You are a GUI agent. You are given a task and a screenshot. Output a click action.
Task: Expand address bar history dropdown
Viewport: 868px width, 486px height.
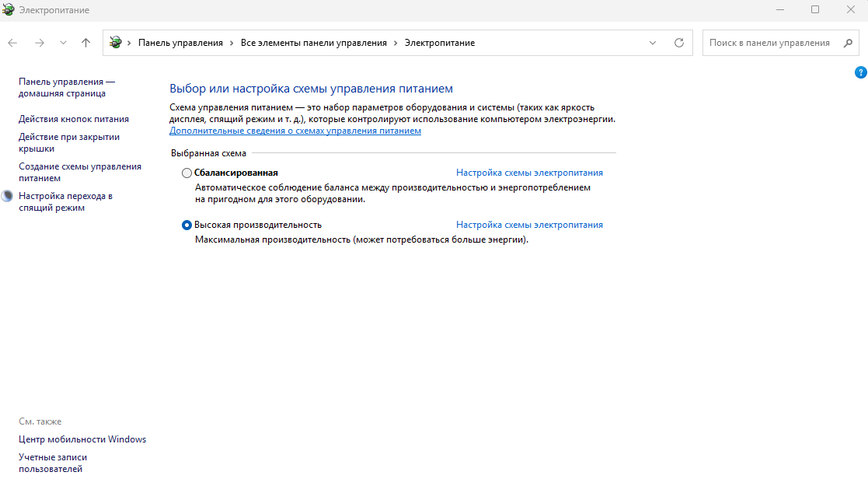(653, 43)
